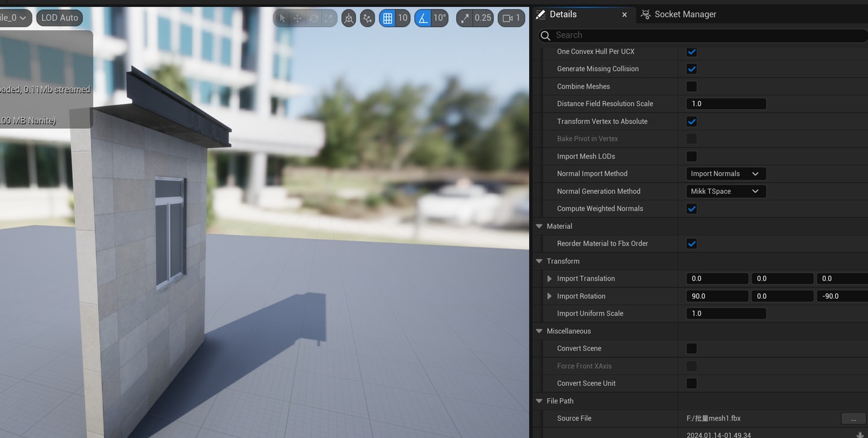Edit Import Translation Y value

pyautogui.click(x=782, y=278)
